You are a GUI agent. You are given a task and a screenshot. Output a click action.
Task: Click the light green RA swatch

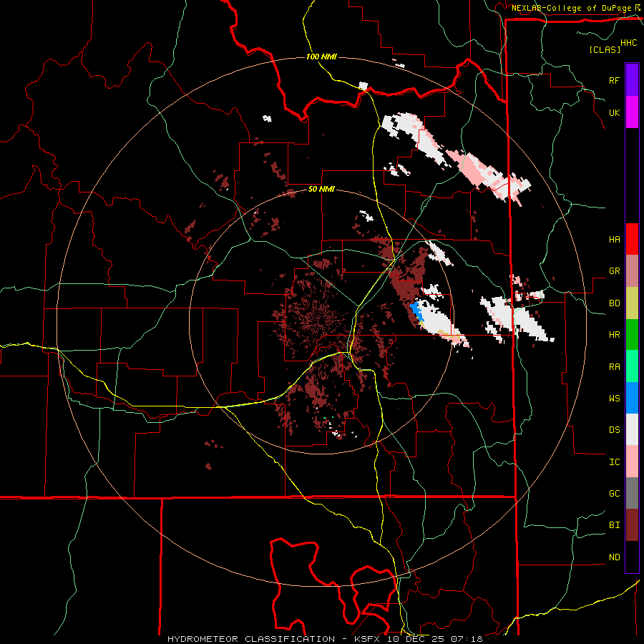pos(632,366)
